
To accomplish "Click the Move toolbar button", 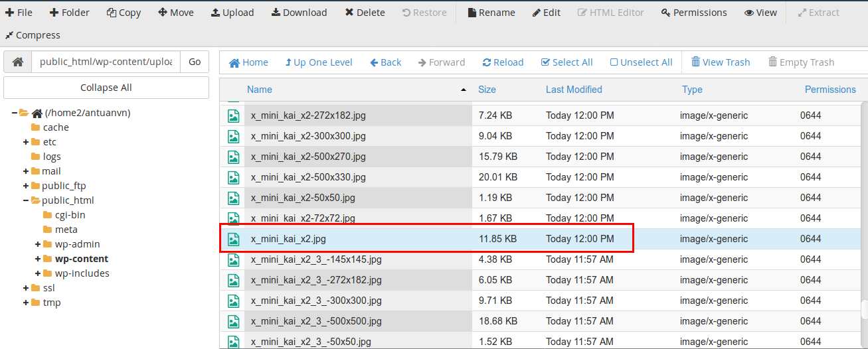I will [x=176, y=13].
